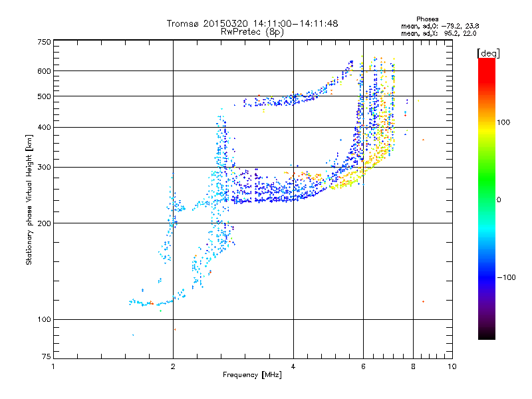
Task: Click the x-axis tick label "6"
Action: (363, 366)
